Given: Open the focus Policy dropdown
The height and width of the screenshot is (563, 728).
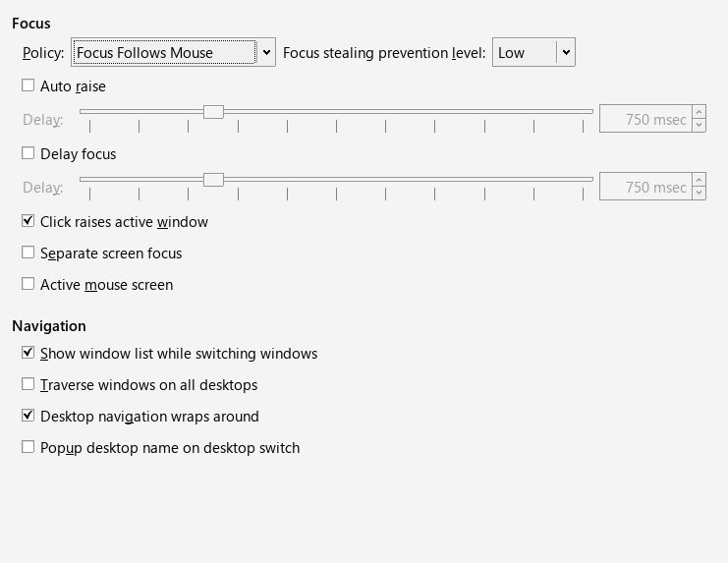Looking at the screenshot, I should (164, 53).
